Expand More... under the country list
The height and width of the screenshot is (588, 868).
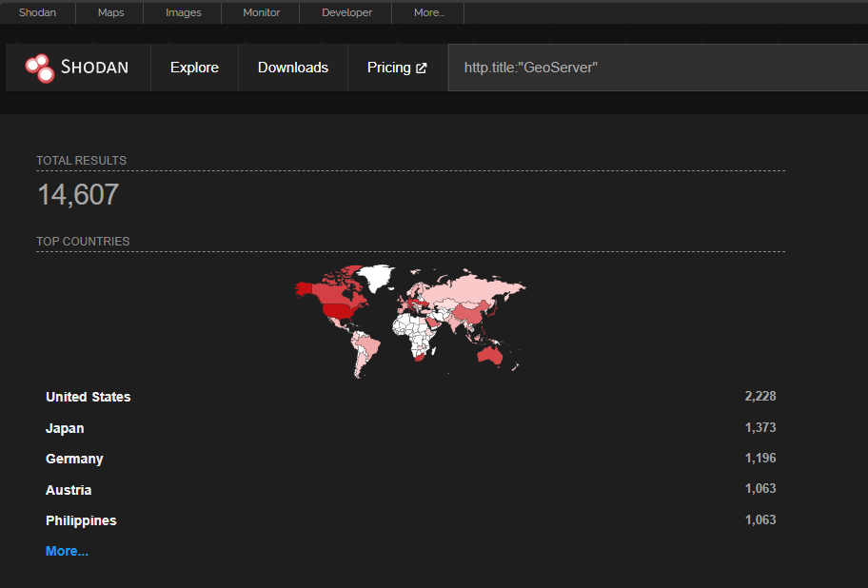67,551
